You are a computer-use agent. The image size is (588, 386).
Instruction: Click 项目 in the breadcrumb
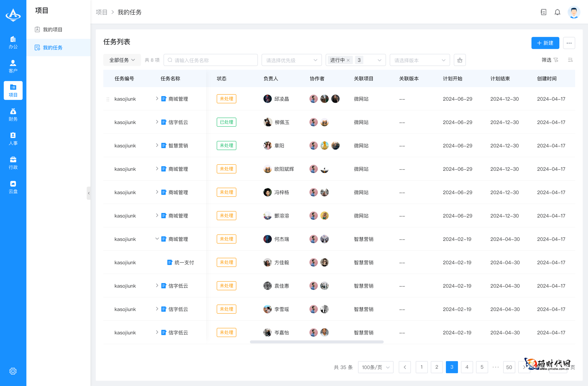[x=101, y=12]
